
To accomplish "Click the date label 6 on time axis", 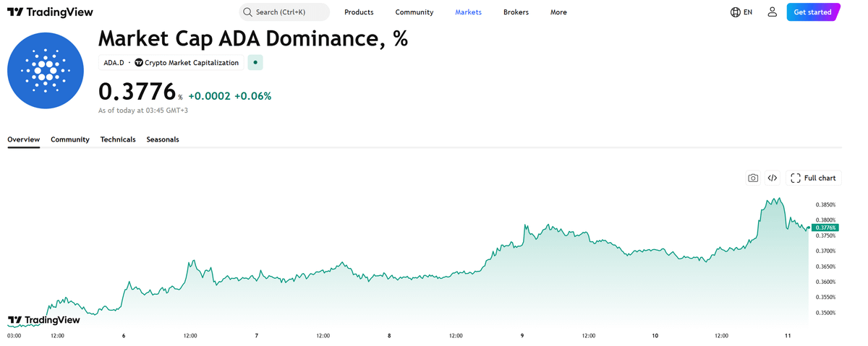I will (124, 336).
